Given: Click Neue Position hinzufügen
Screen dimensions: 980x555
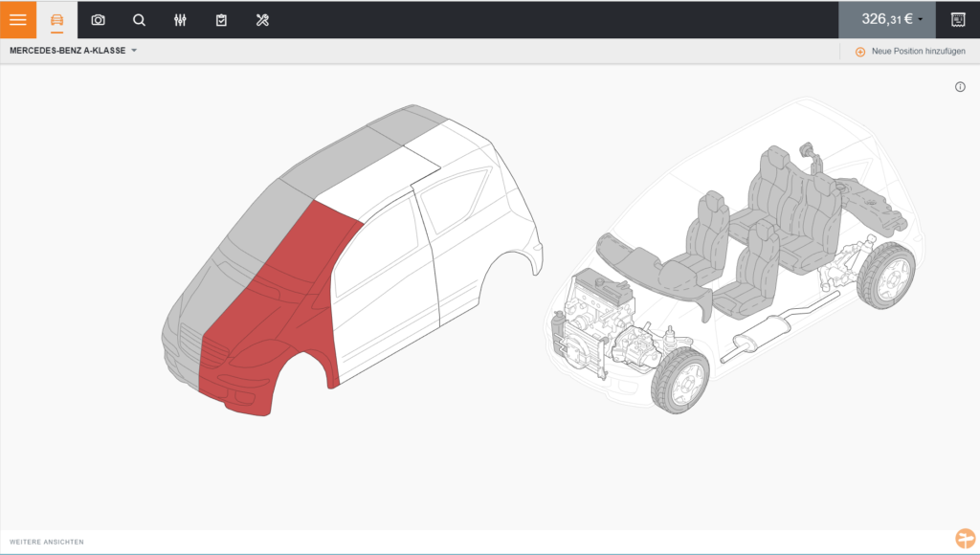Looking at the screenshot, I should [x=911, y=52].
